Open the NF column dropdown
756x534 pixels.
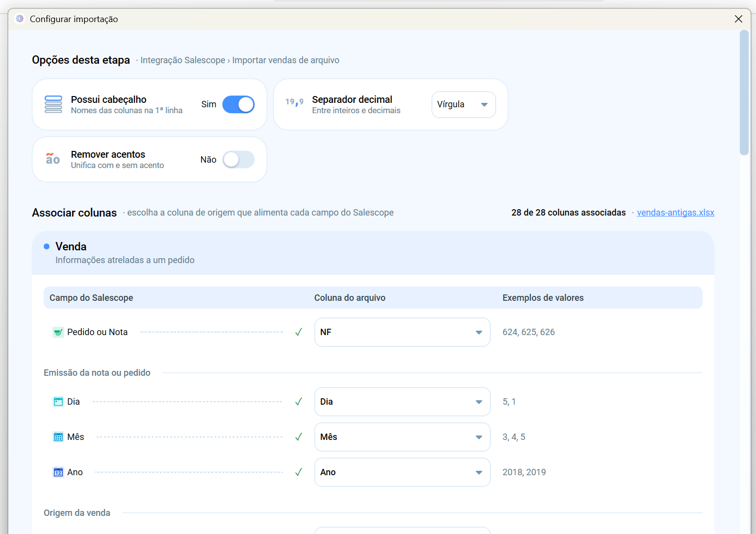402,332
